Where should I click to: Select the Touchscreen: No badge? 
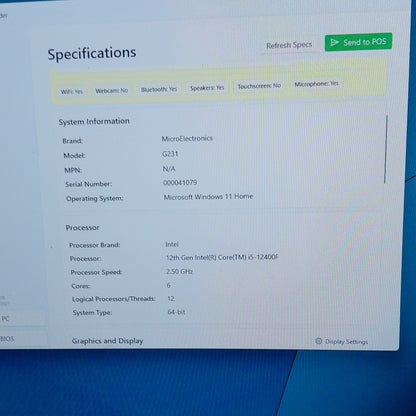[259, 86]
